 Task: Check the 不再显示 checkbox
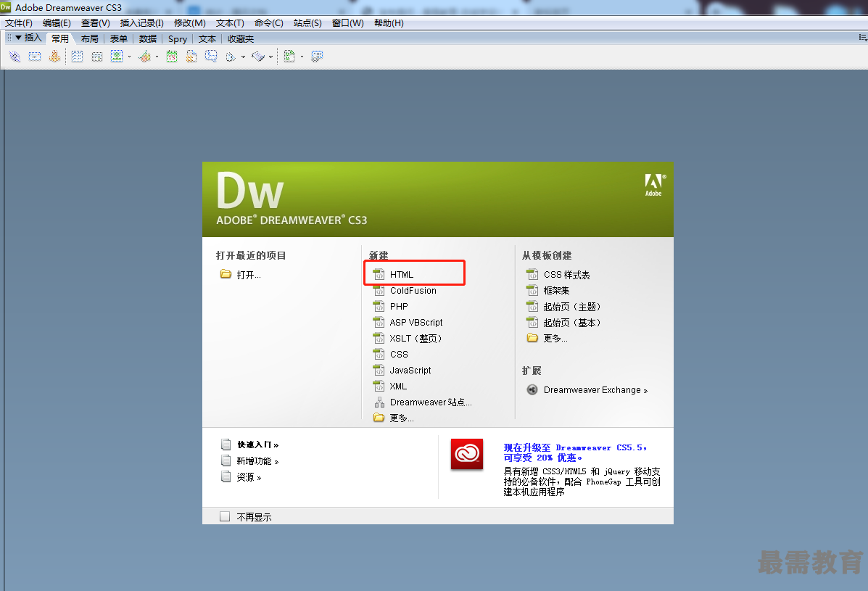225,516
